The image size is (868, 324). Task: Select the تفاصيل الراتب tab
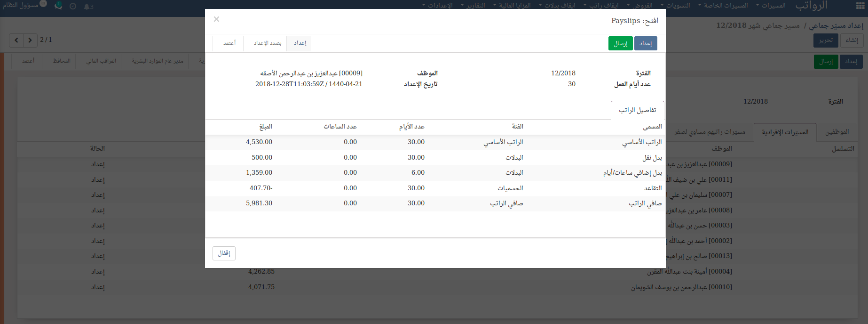637,110
